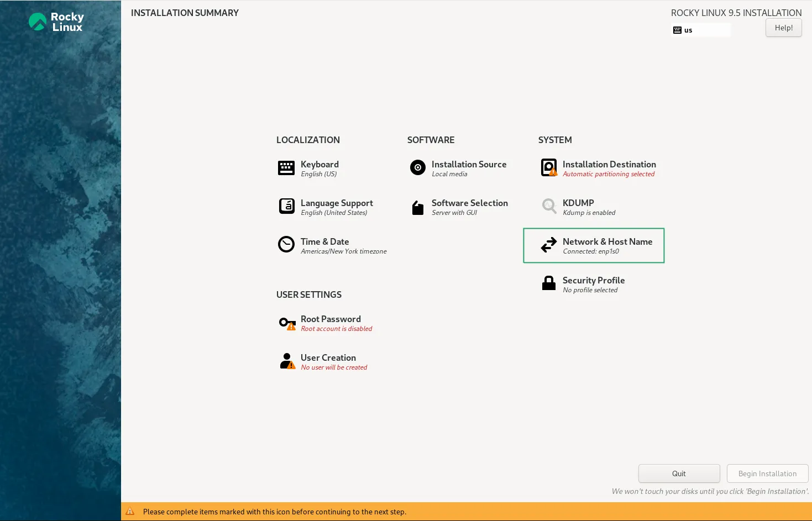Click 'Server with GUI' text
This screenshot has height=521, width=812.
click(454, 213)
